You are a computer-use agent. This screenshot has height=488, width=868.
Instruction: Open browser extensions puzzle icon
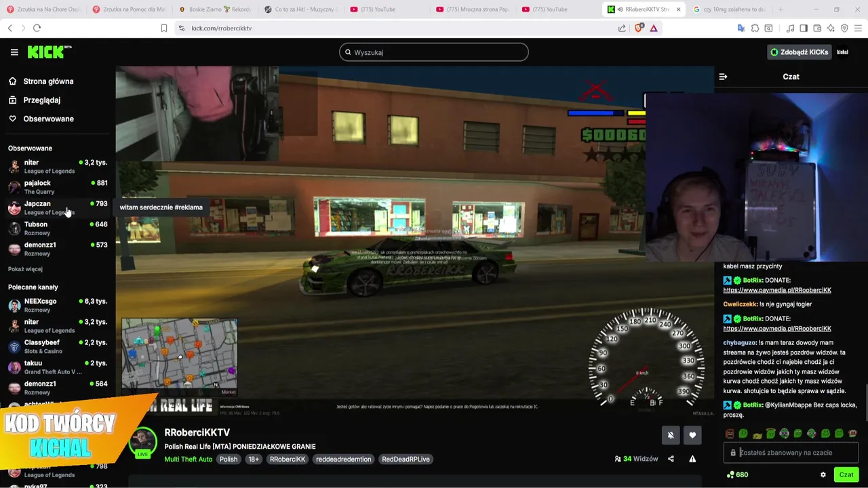755,28
